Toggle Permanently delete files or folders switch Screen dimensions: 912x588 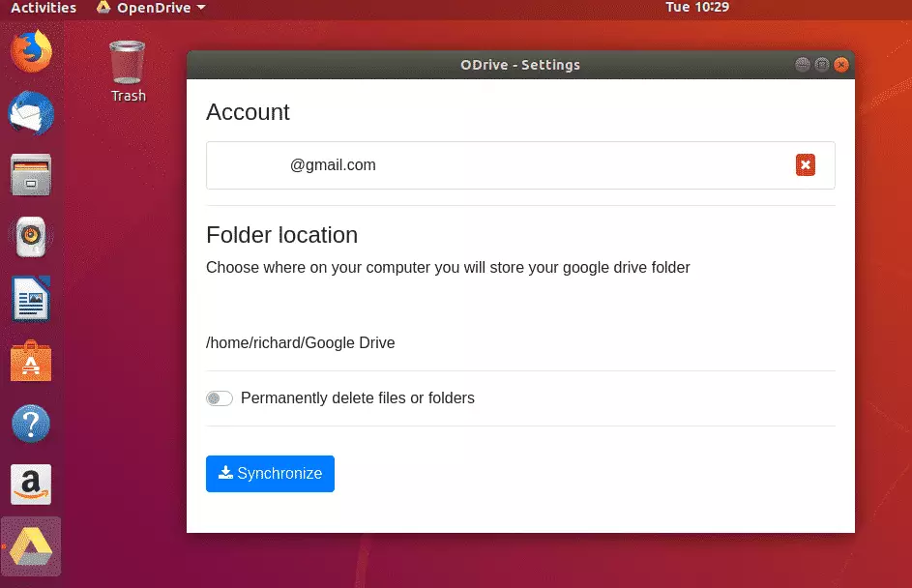220,398
